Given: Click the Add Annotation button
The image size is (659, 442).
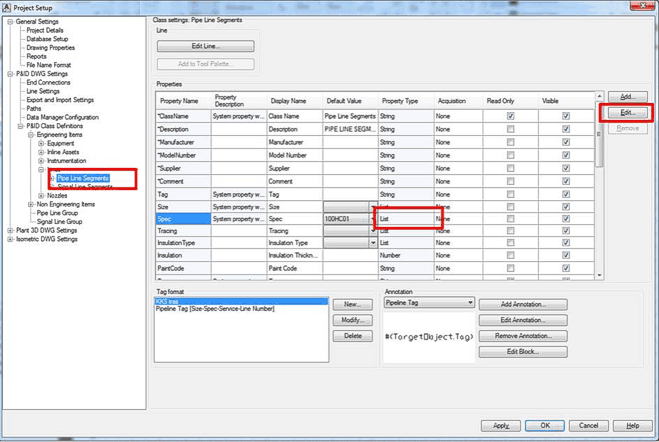Looking at the screenshot, I should (523, 304).
